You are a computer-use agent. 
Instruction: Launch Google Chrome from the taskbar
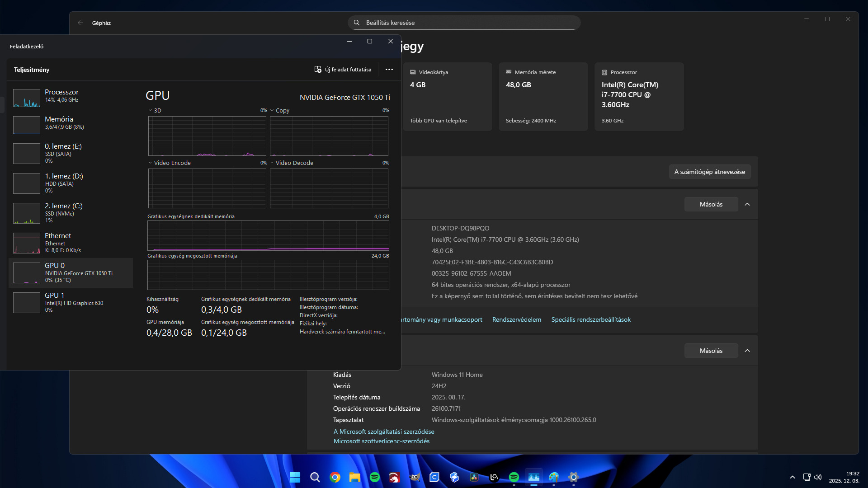[x=335, y=477]
